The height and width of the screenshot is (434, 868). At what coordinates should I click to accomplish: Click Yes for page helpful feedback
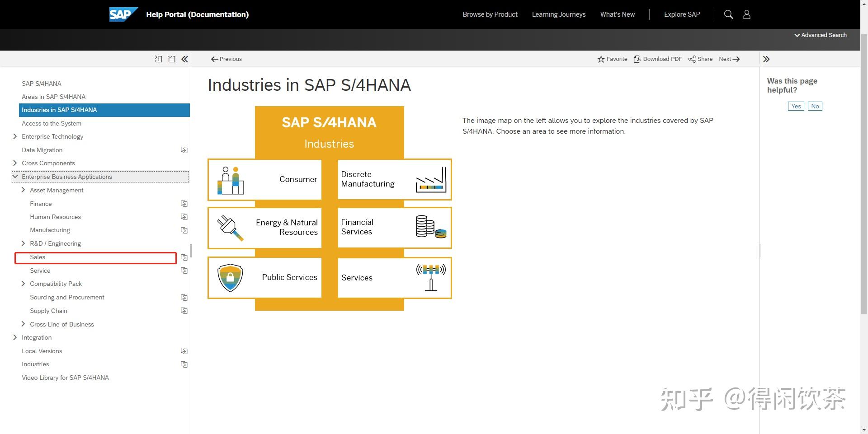(796, 106)
